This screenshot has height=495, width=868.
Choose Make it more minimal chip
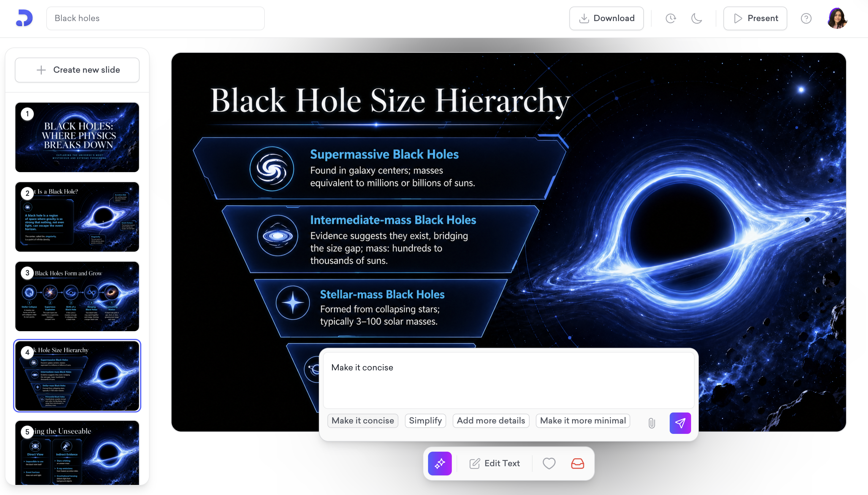click(x=583, y=421)
